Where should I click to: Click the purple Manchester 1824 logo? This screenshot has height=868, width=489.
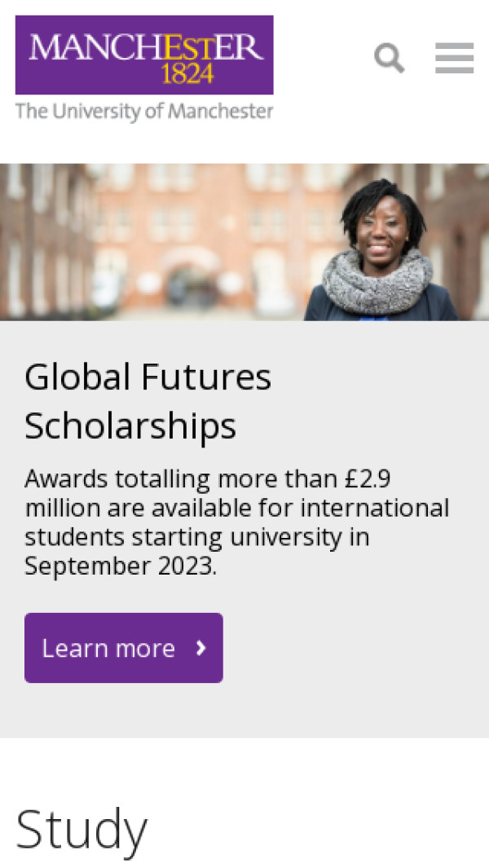[x=144, y=55]
